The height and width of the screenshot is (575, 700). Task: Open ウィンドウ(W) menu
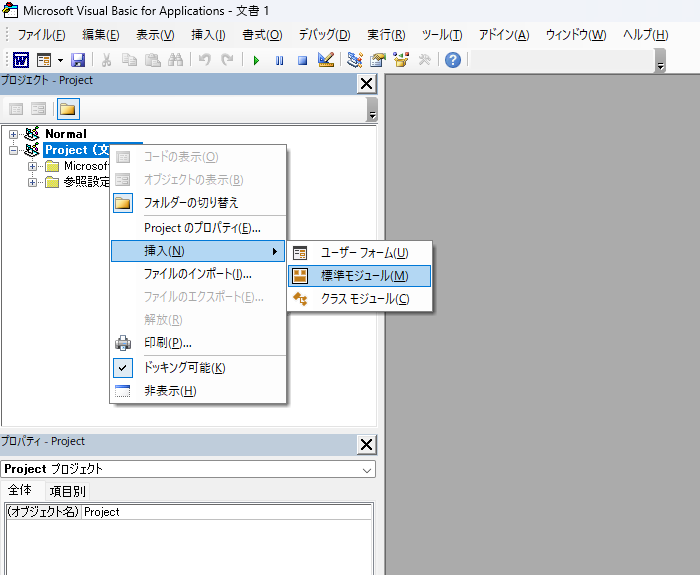tap(576, 35)
